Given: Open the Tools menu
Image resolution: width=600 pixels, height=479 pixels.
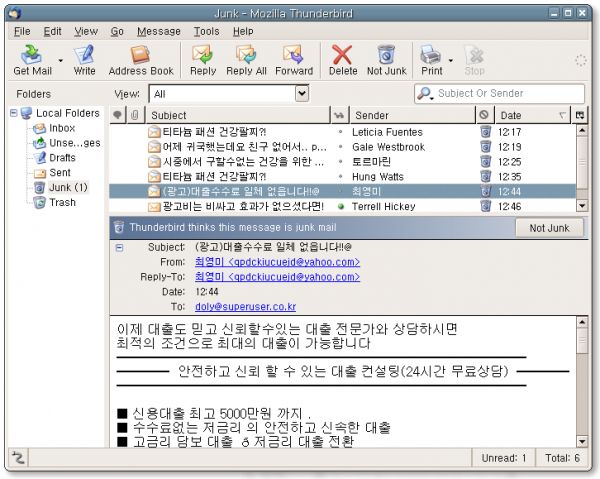Looking at the screenshot, I should coord(206,31).
